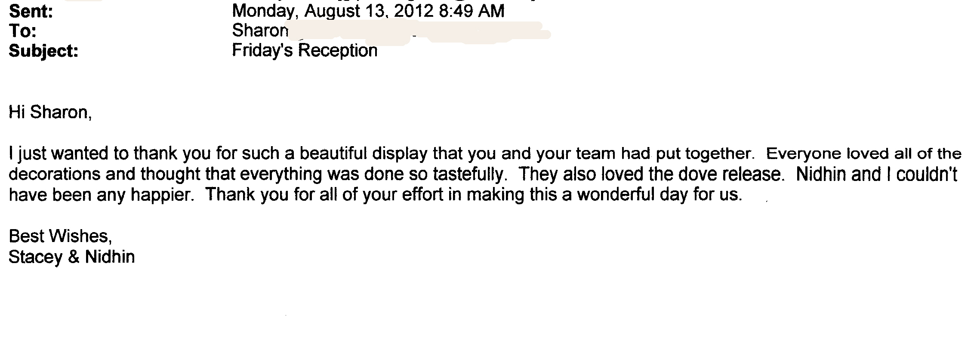The height and width of the screenshot is (337, 980).
Task: Select the "To:" header label
Action: (x=22, y=31)
